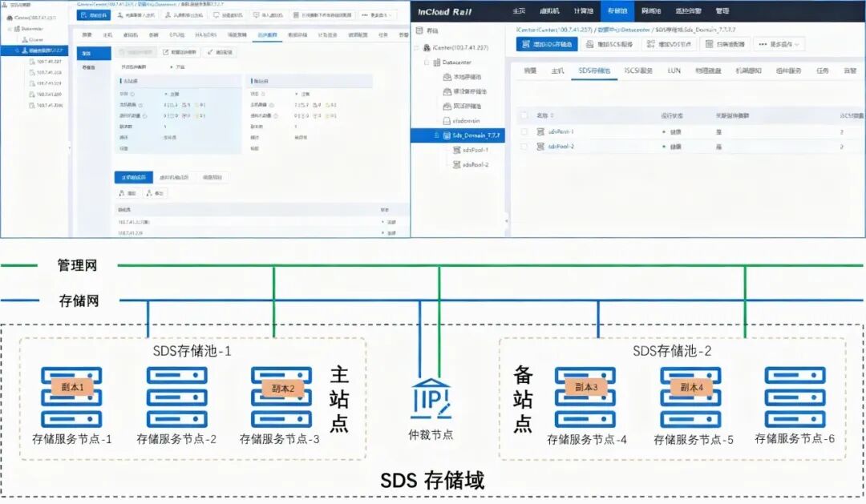
Task: Switch to the LUN tab
Action: 674,71
